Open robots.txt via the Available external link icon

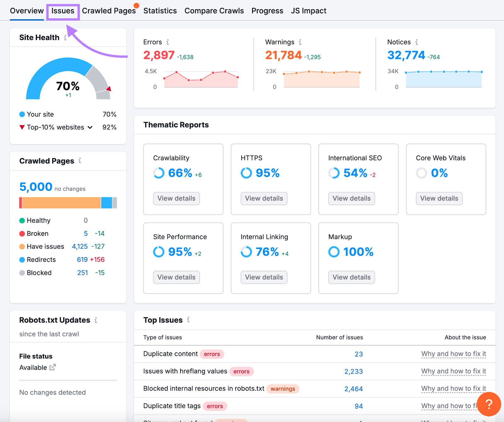[53, 367]
